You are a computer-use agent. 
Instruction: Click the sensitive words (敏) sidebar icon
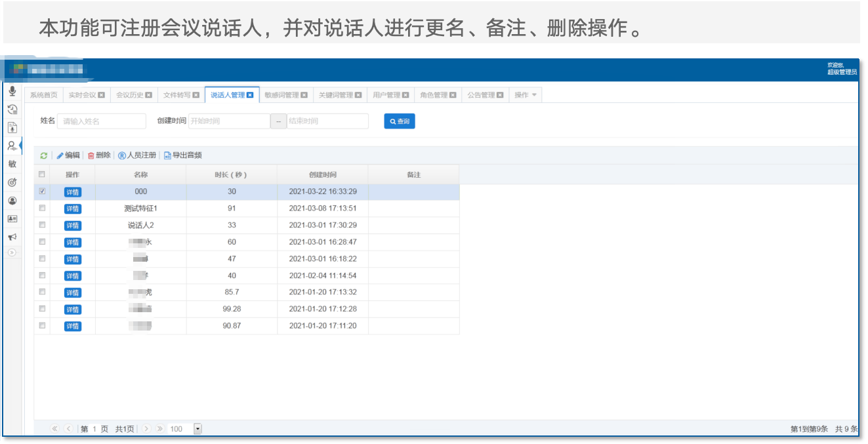[12, 164]
